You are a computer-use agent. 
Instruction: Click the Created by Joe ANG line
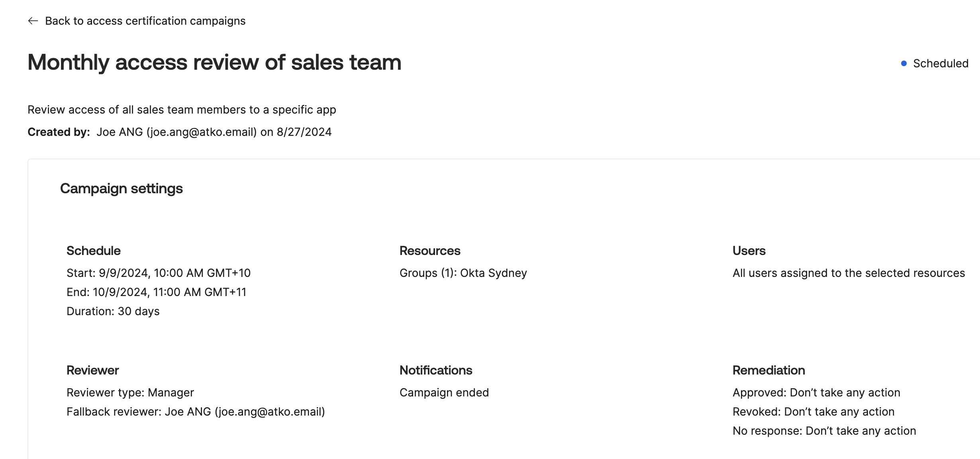[x=179, y=132]
